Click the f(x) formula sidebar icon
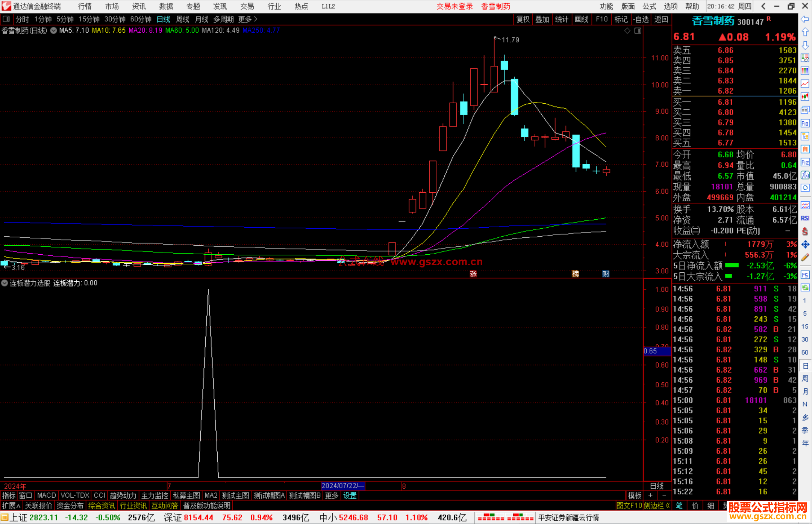Image resolution: width=812 pixels, height=524 pixels. click(805, 175)
